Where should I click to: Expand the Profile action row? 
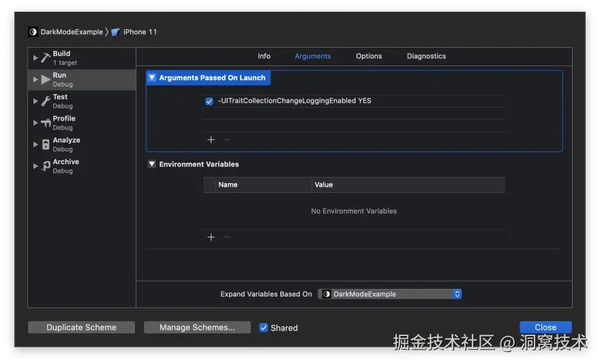point(35,123)
